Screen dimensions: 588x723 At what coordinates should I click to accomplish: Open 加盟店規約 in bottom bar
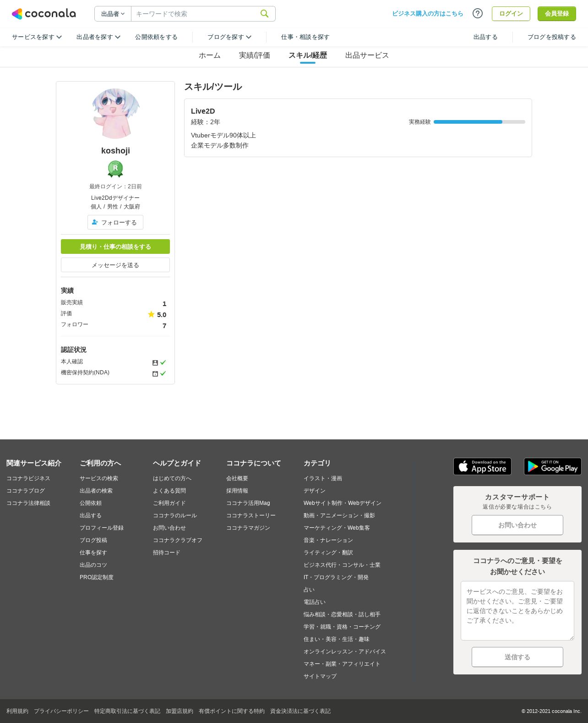[180, 711]
